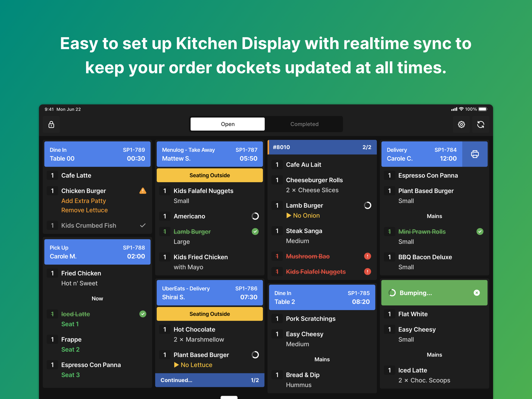The height and width of the screenshot is (399, 532).
Task: Select Easy Cheesy Small item
Action: tap(434, 335)
